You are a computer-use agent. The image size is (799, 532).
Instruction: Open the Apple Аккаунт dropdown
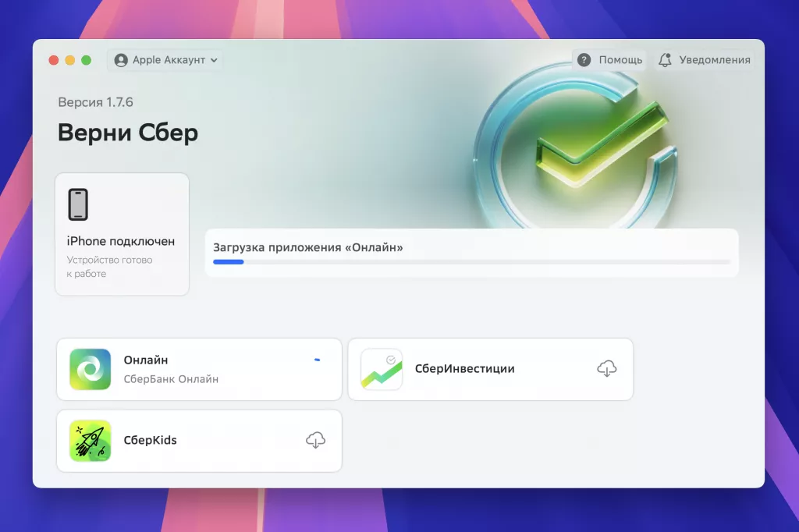click(165, 60)
